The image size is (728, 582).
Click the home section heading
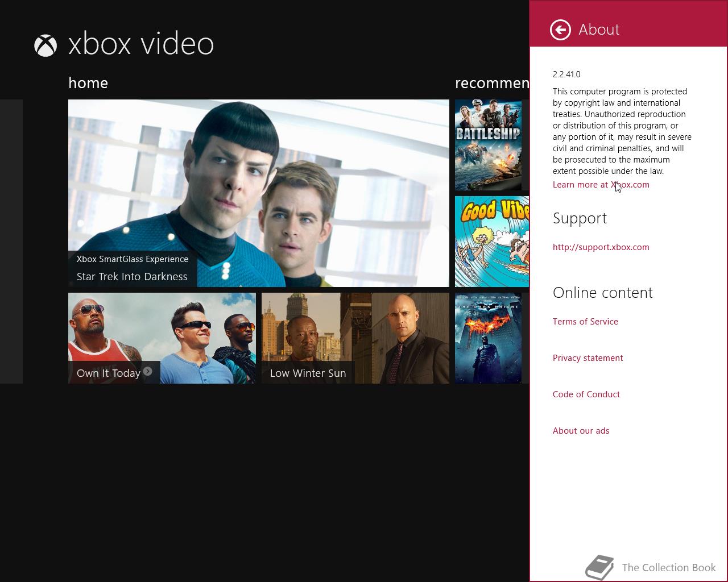88,83
